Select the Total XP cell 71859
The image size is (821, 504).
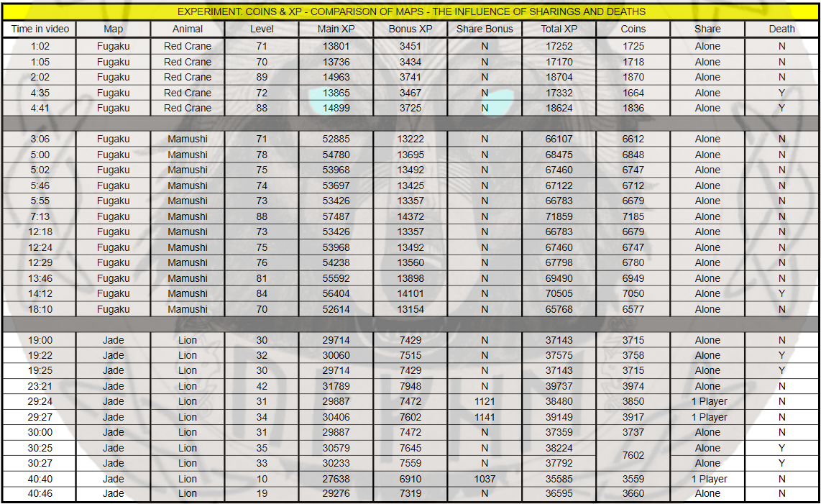(559, 216)
